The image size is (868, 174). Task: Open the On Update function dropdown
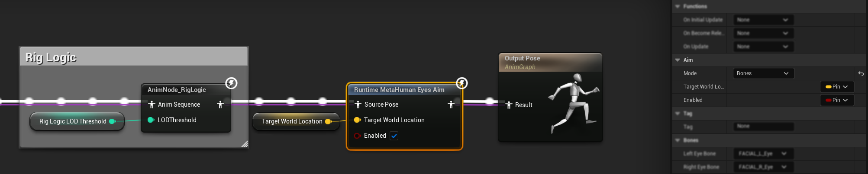[x=764, y=47]
